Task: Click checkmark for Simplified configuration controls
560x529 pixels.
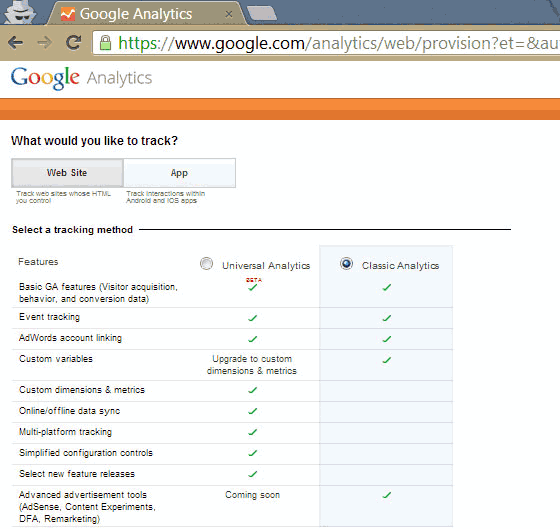Action: tap(252, 453)
